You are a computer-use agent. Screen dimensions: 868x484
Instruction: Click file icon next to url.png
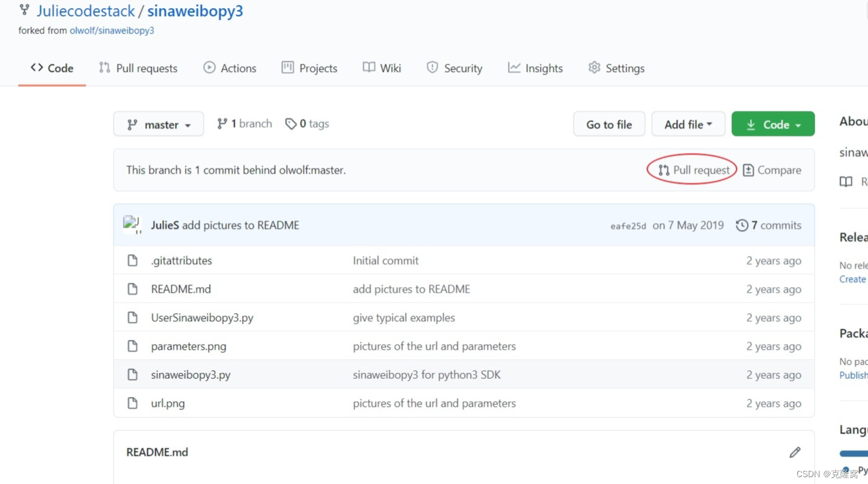(x=132, y=404)
